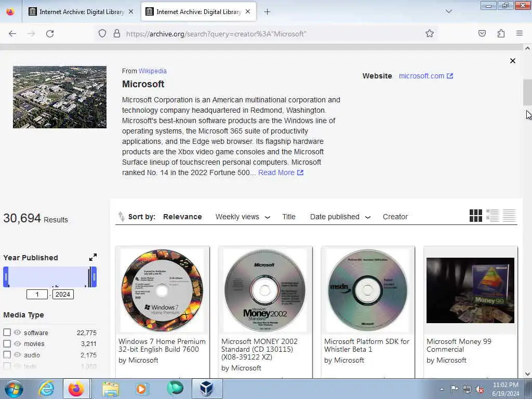The height and width of the screenshot is (399, 532).
Task: Open the Firefox extensions puzzle icon
Action: (x=501, y=34)
